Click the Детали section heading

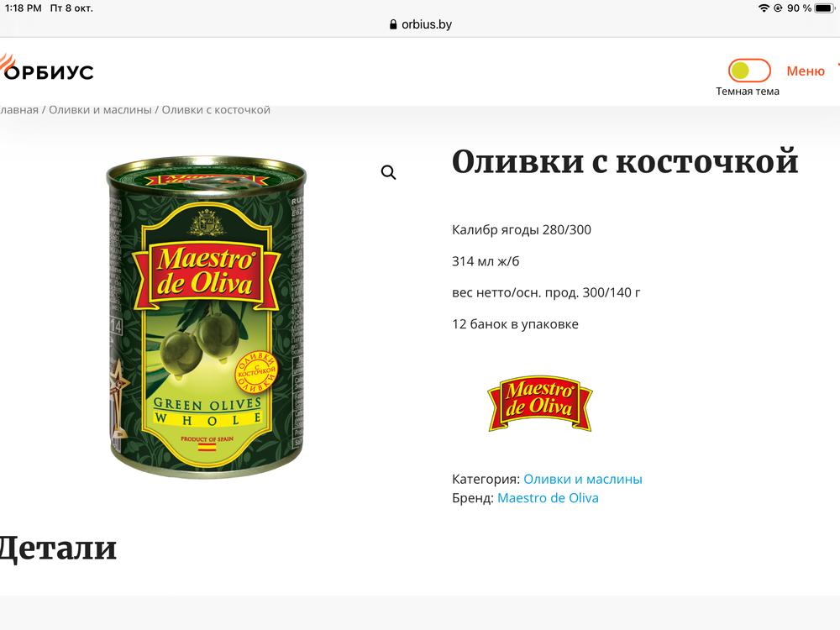coord(58,549)
